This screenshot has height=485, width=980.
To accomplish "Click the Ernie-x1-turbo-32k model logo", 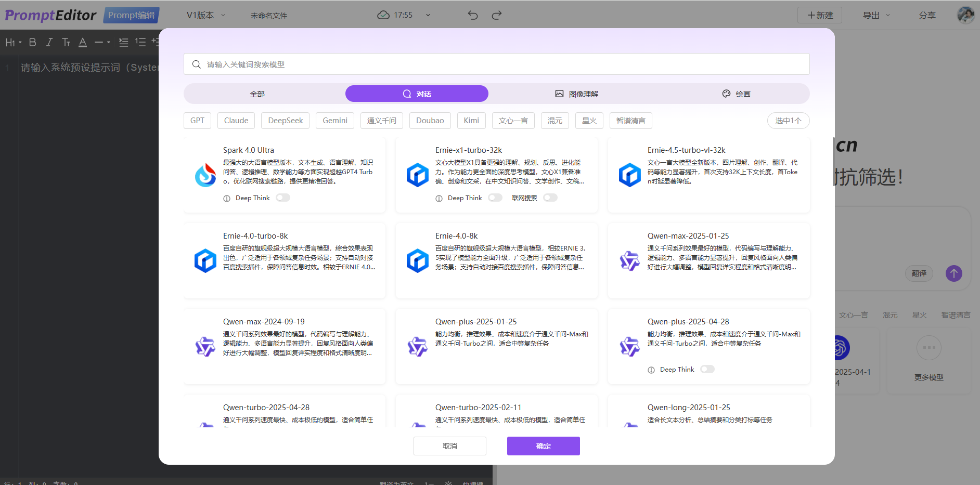I will (417, 175).
